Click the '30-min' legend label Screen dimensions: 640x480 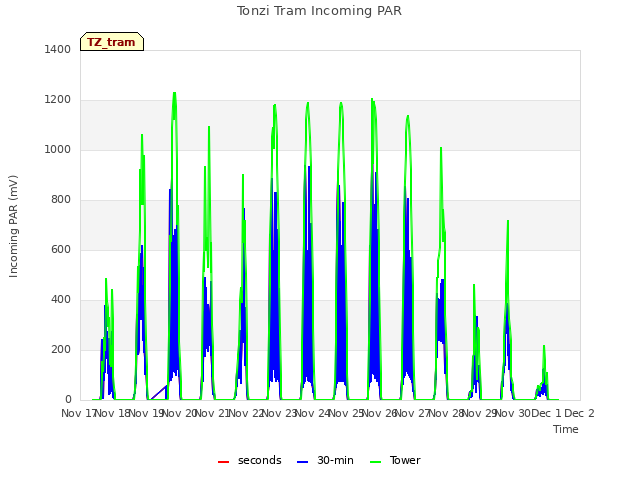click(335, 460)
